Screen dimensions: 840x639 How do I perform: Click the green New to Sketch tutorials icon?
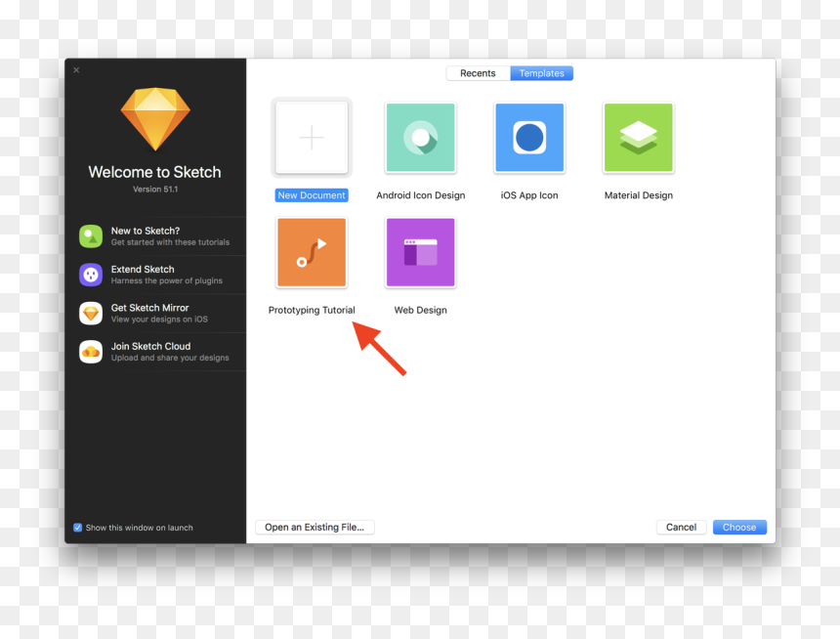91,236
